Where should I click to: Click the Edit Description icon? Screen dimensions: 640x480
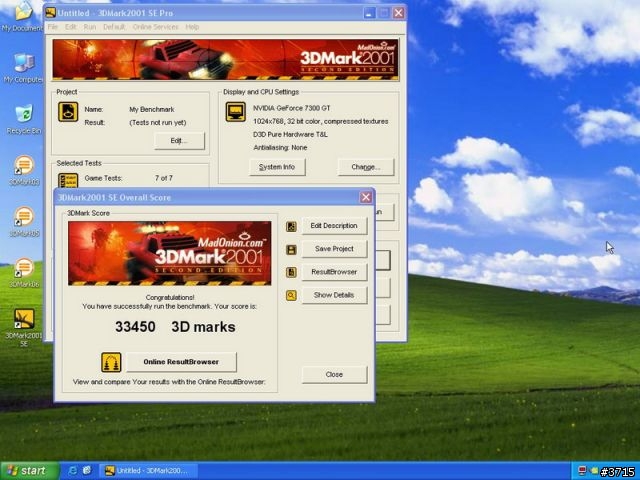[x=291, y=226]
